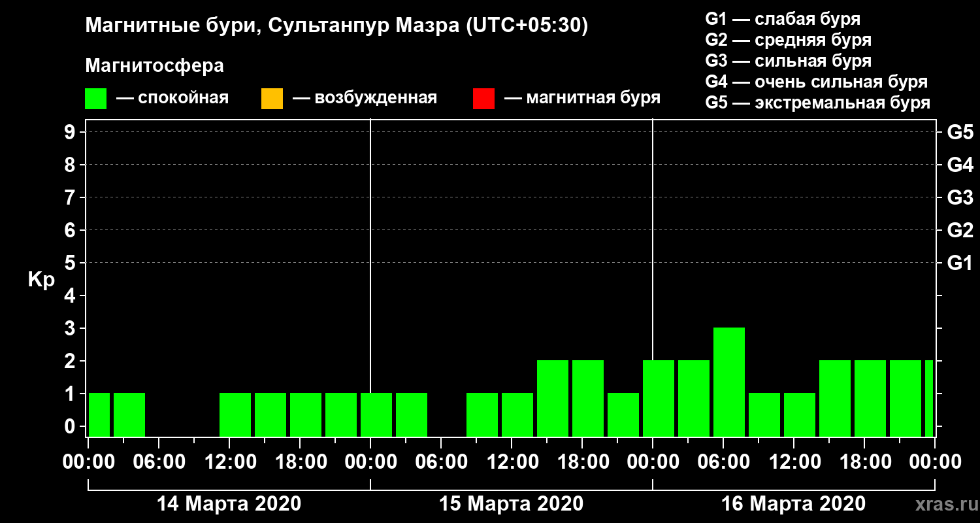Screen dimensions: 980x523
Task: Click the G2 label on the right axis
Action: [960, 230]
